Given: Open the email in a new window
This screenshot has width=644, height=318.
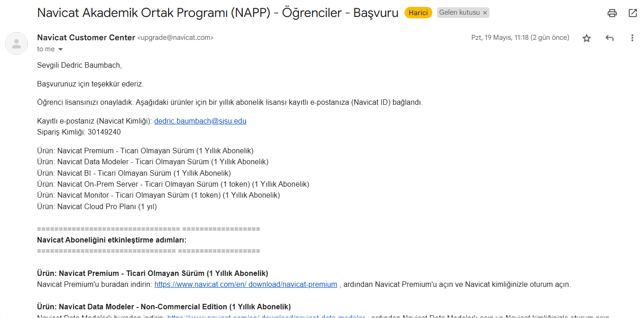Looking at the screenshot, I should coord(633,13).
